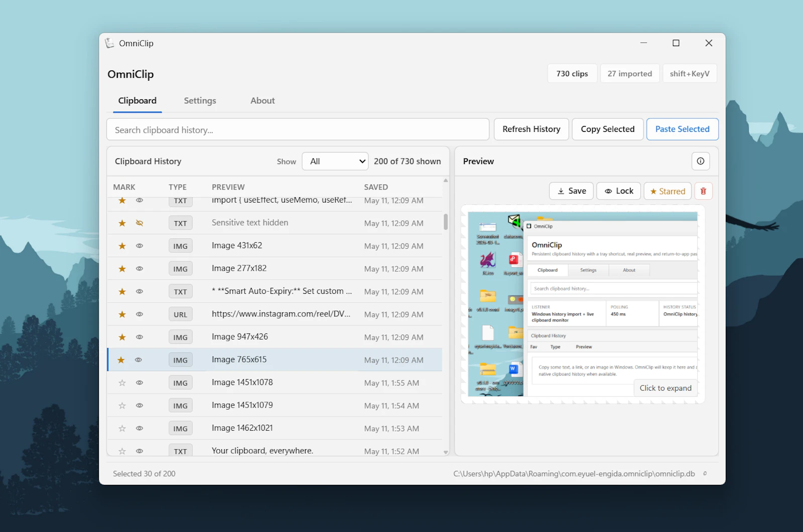The width and height of the screenshot is (803, 532).
Task: Unstar the selected Image 765x615 clip
Action: 121,360
